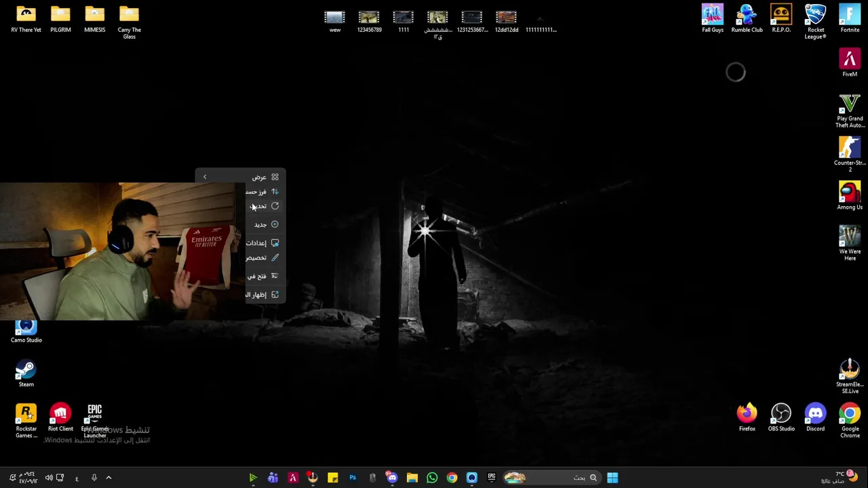Viewport: 868px width, 488px height.
Task: Open volume control tray icon
Action: click(x=49, y=478)
